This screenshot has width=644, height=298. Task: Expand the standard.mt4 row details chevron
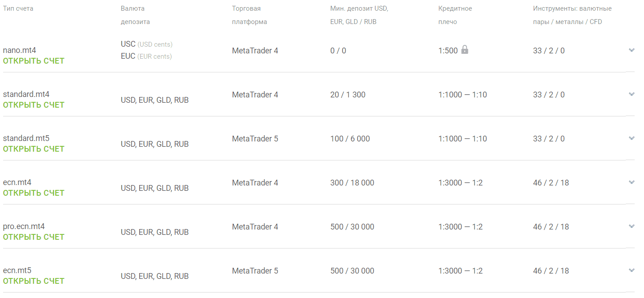[632, 94]
